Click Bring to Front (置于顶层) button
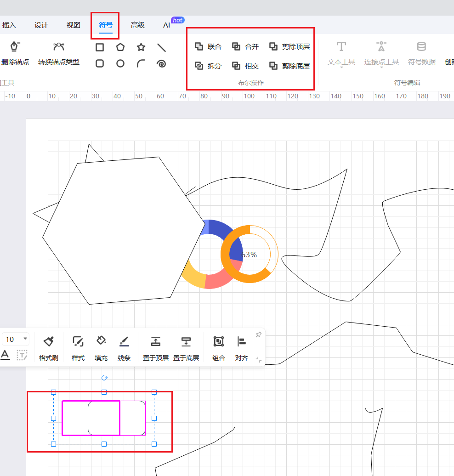 click(156, 348)
